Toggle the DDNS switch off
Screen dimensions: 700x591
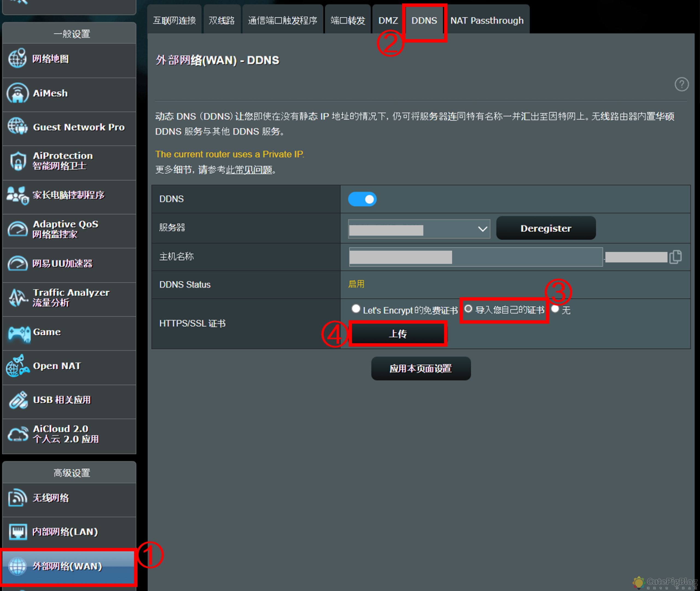click(x=362, y=199)
